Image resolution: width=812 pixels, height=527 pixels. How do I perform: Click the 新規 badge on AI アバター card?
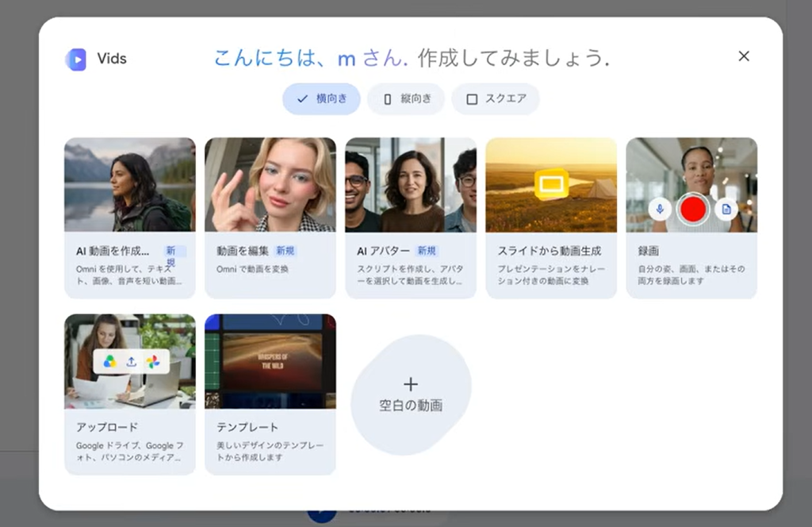(427, 251)
